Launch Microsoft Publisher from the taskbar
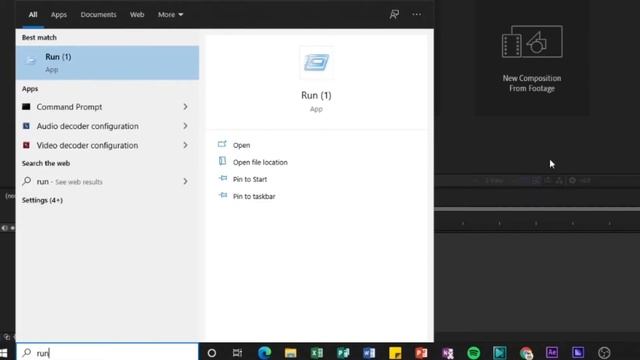Viewport: 640px width, 360px height. (343, 353)
